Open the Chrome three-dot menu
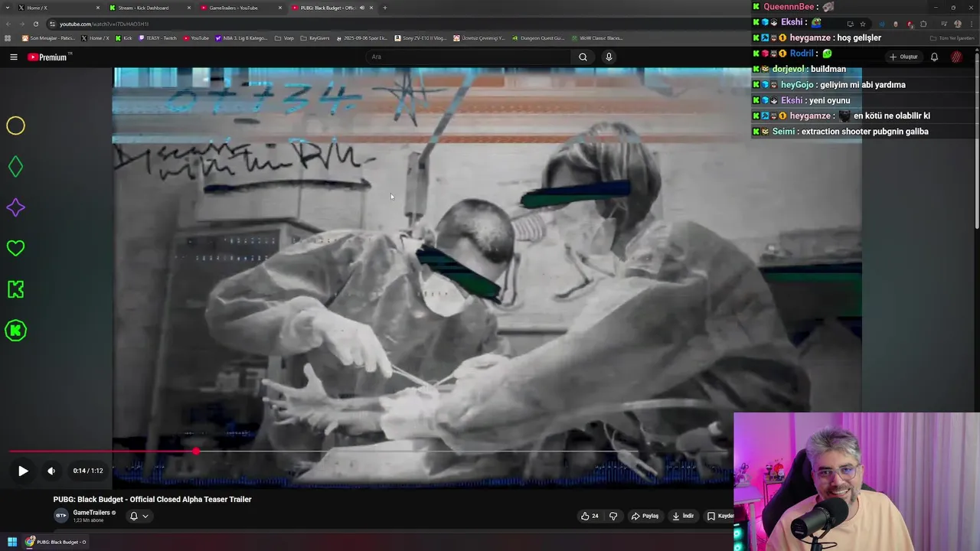Screen dimensions: 980x551 point(971,24)
